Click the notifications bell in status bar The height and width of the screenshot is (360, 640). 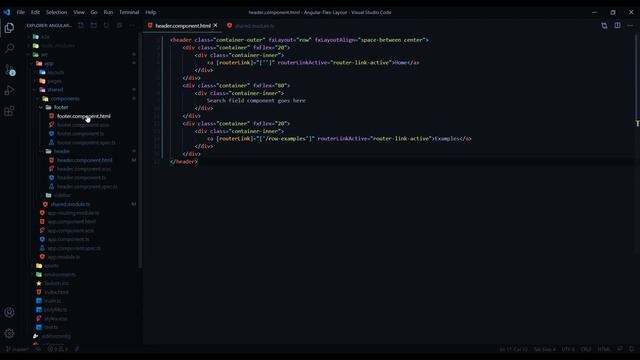(x=631, y=349)
